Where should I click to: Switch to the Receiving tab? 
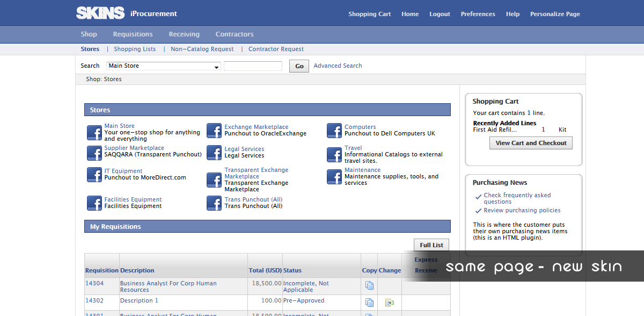click(x=184, y=34)
